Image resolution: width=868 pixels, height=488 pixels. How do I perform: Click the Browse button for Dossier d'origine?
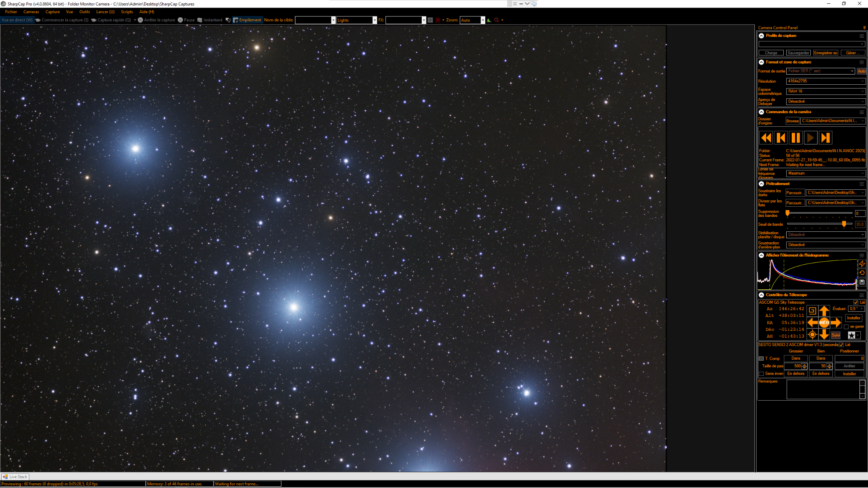(792, 121)
